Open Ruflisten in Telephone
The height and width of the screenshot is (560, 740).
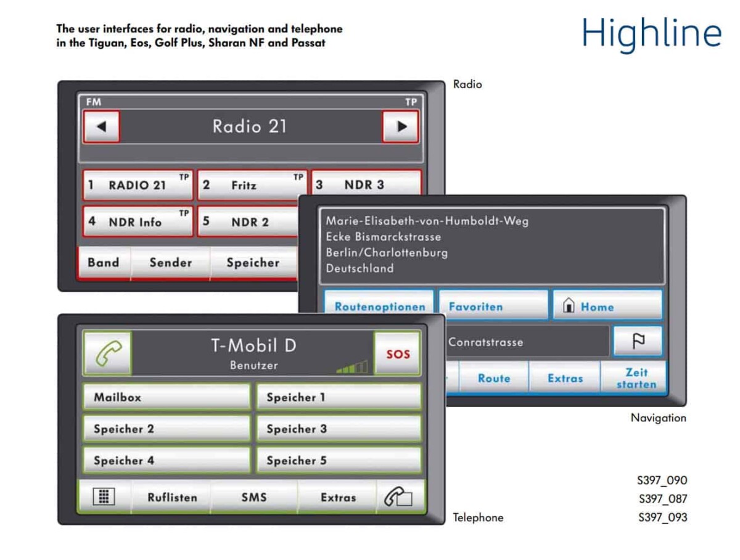point(171,497)
